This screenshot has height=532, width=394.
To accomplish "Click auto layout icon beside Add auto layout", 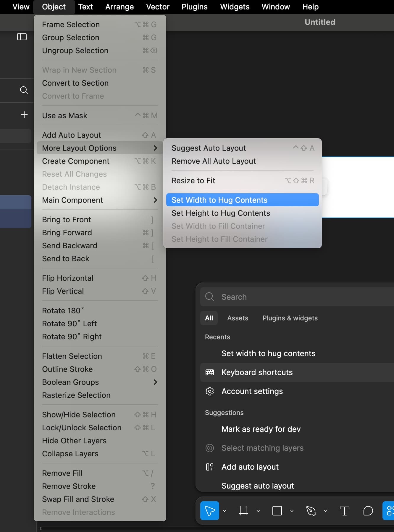I will (210, 467).
